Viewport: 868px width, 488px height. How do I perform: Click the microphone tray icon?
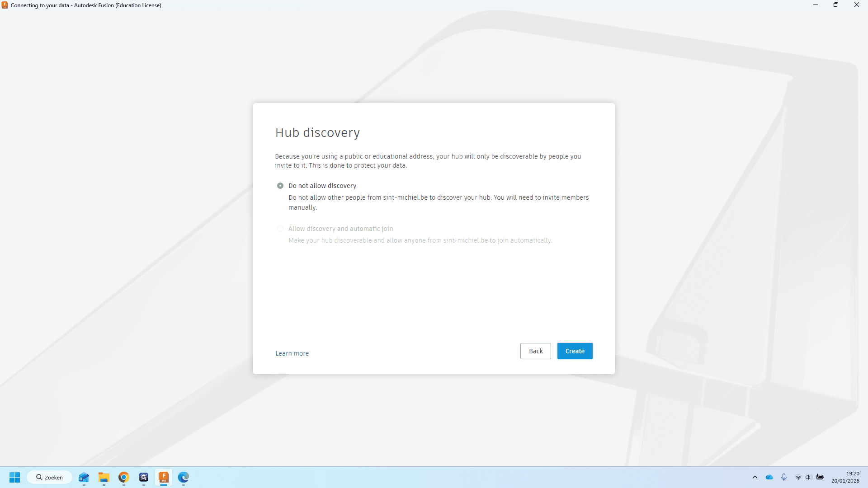(x=784, y=477)
